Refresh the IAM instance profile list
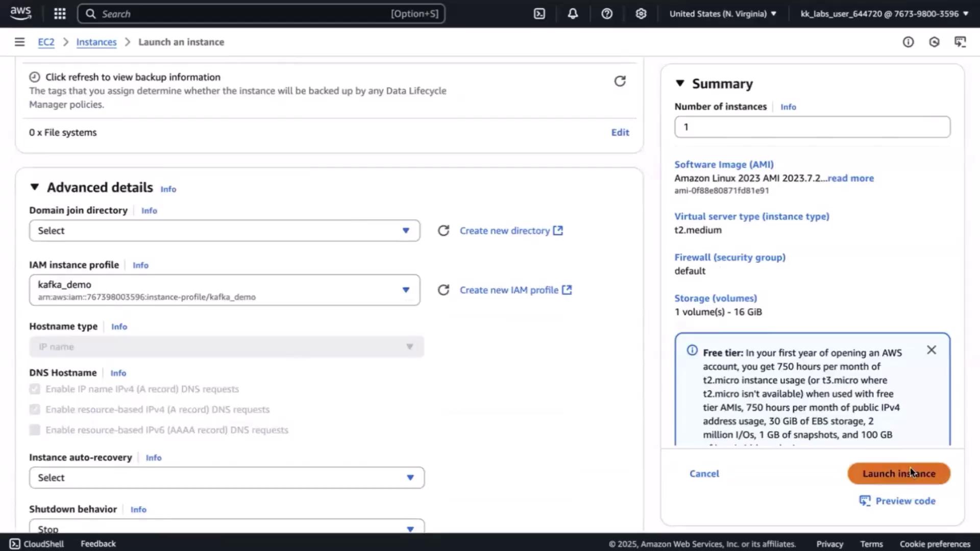Image resolution: width=980 pixels, height=551 pixels. (444, 290)
